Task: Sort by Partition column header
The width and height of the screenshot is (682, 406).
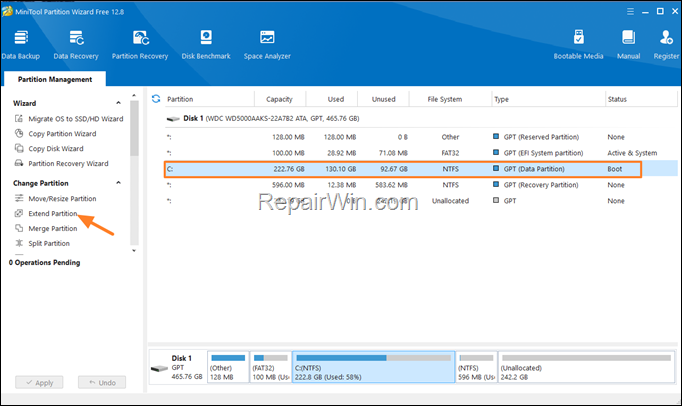Action: point(180,99)
